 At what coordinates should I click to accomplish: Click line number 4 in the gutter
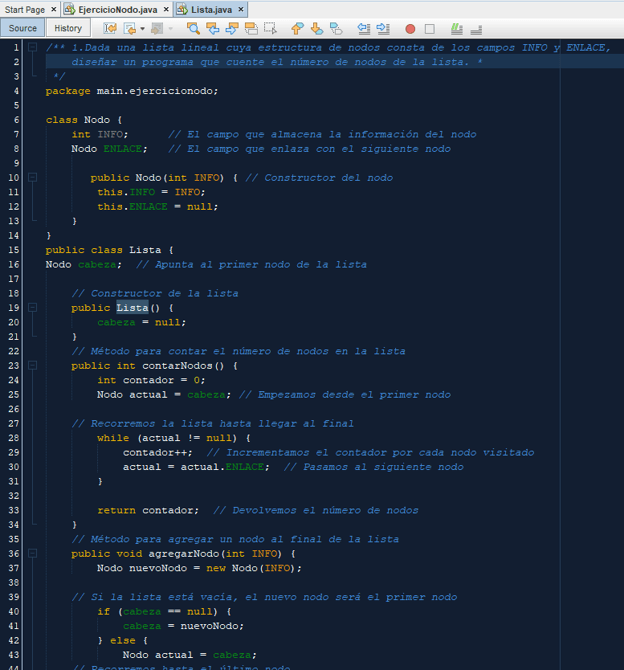tap(16, 91)
